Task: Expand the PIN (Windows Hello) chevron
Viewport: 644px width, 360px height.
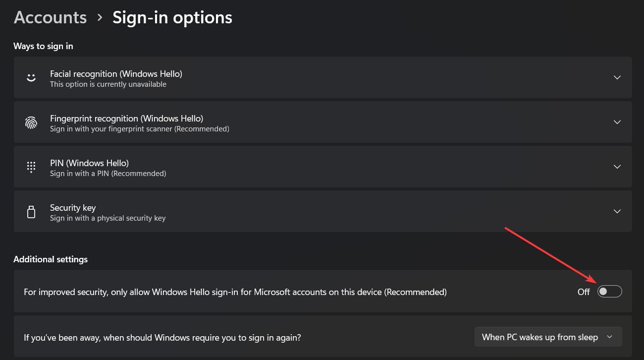Action: tap(617, 167)
